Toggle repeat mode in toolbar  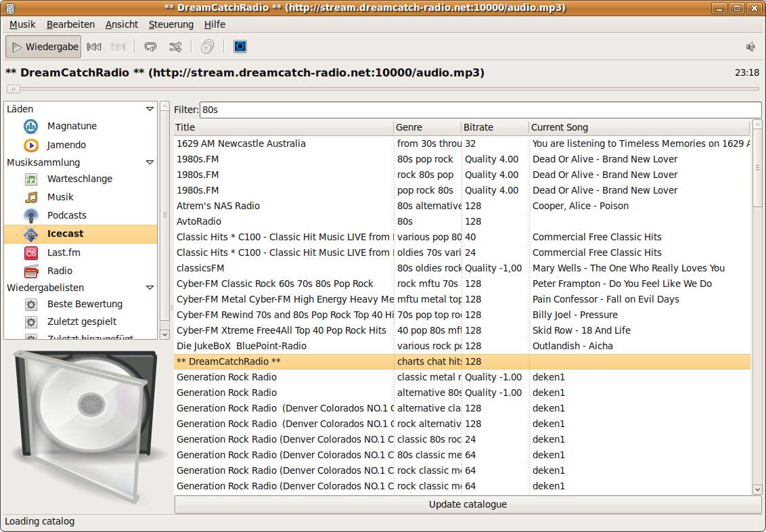click(x=150, y=47)
